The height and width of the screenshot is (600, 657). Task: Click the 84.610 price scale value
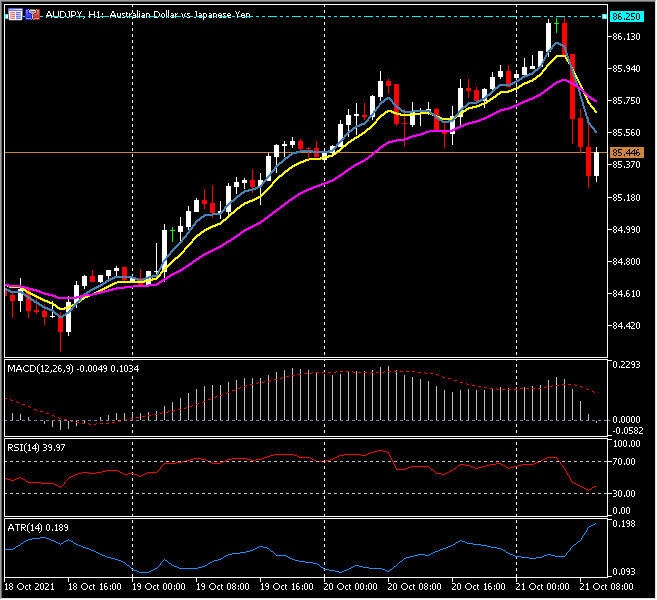click(x=626, y=294)
